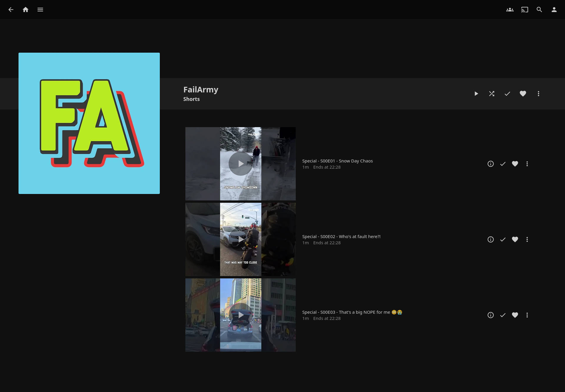The image size is (565, 392).
Task: Mark Who's at fault here?! as played
Action: tap(503, 240)
